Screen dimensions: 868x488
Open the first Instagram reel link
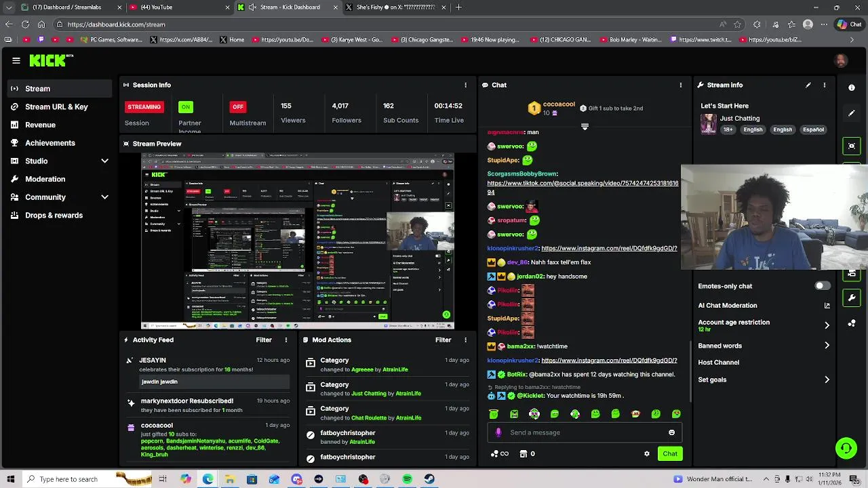(609, 248)
